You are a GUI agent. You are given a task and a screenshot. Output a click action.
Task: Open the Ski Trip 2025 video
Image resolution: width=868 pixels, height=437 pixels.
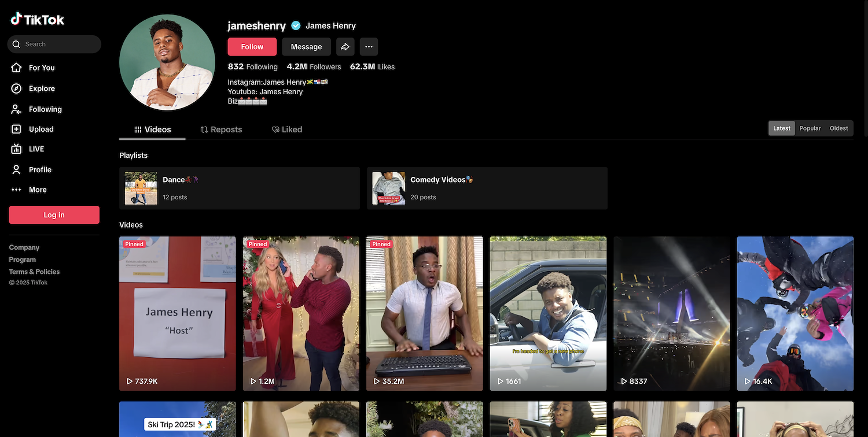point(178,419)
